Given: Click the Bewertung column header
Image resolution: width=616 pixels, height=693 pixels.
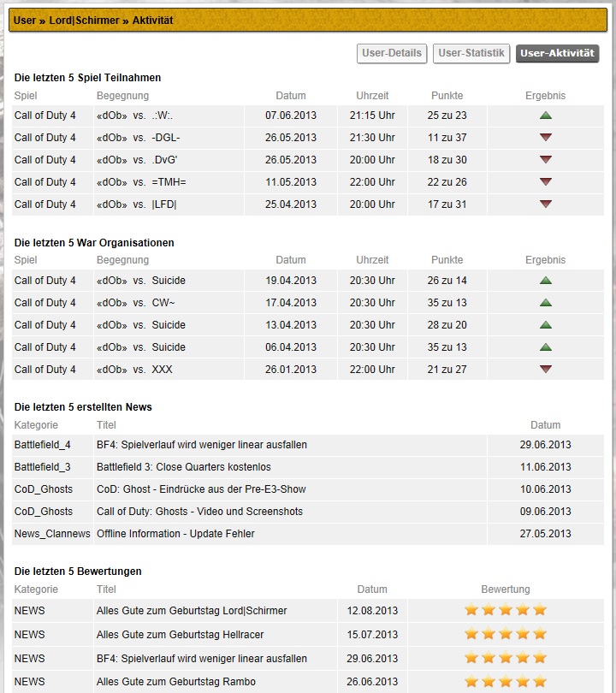Looking at the screenshot, I should click(x=506, y=589).
